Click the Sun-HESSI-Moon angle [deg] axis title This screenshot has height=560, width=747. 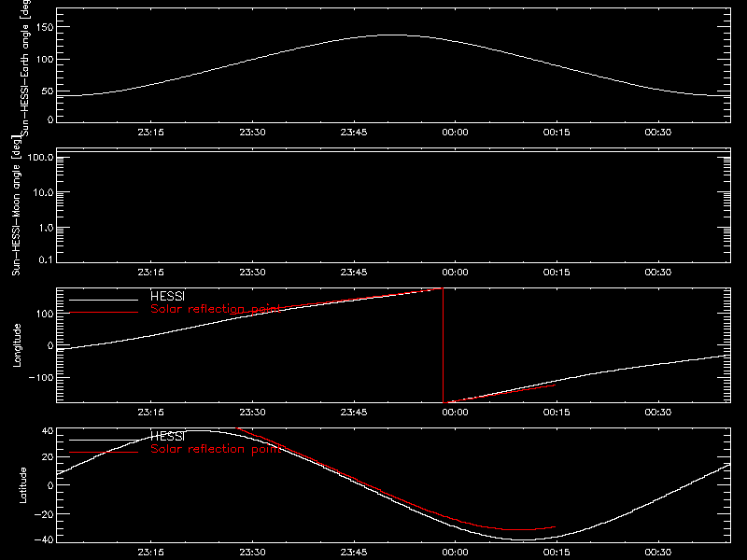pos(16,205)
